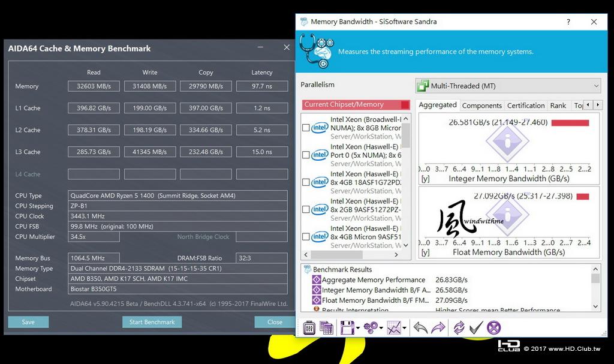Click the checkmark OK icon in Sandra toolbar
614x364 pixels.
point(475,327)
